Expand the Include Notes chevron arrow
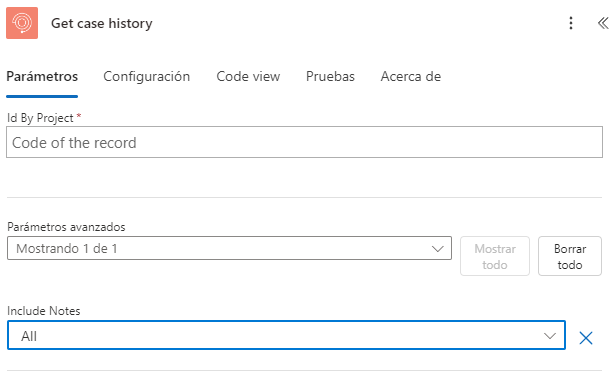Image resolution: width=610 pixels, height=371 pixels. coord(550,336)
